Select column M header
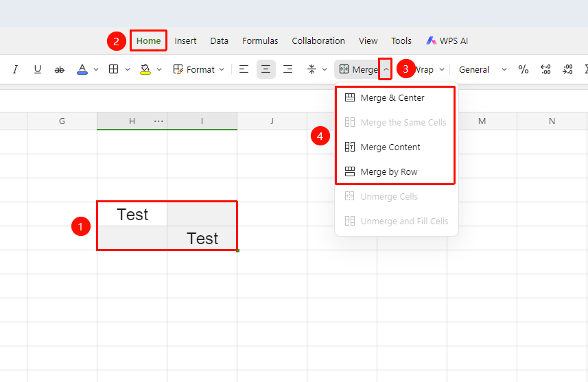This screenshot has height=382, width=588. (482, 121)
